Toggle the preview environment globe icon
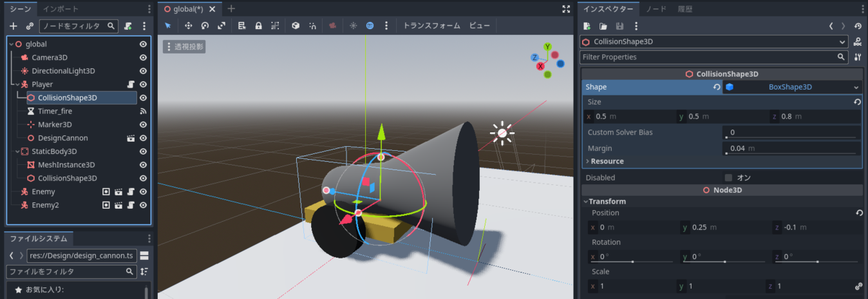Viewport: 868px width, 299px height. (370, 26)
